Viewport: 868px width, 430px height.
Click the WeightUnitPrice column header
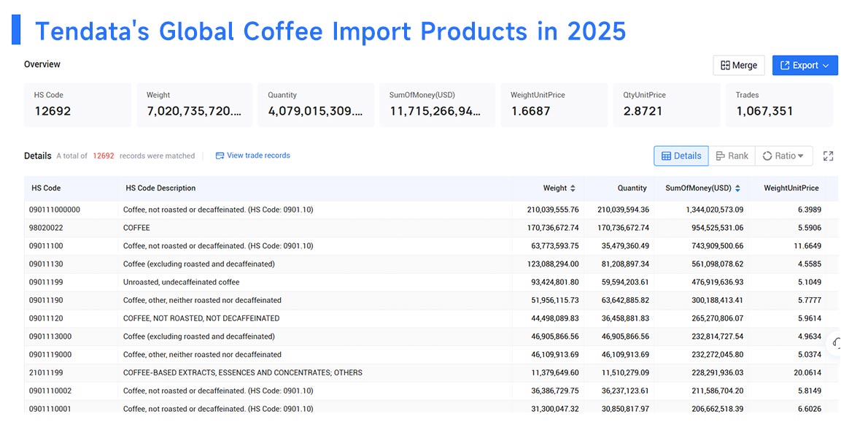(791, 188)
